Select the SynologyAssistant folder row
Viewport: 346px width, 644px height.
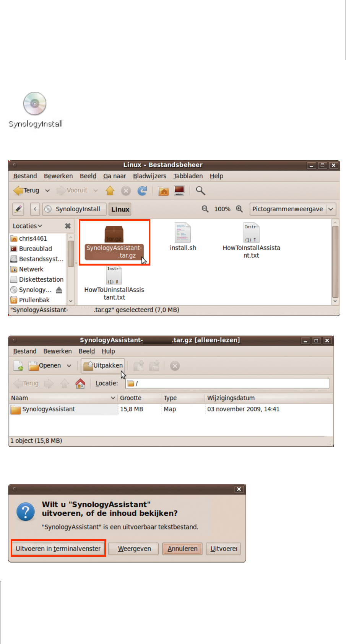coord(171,409)
